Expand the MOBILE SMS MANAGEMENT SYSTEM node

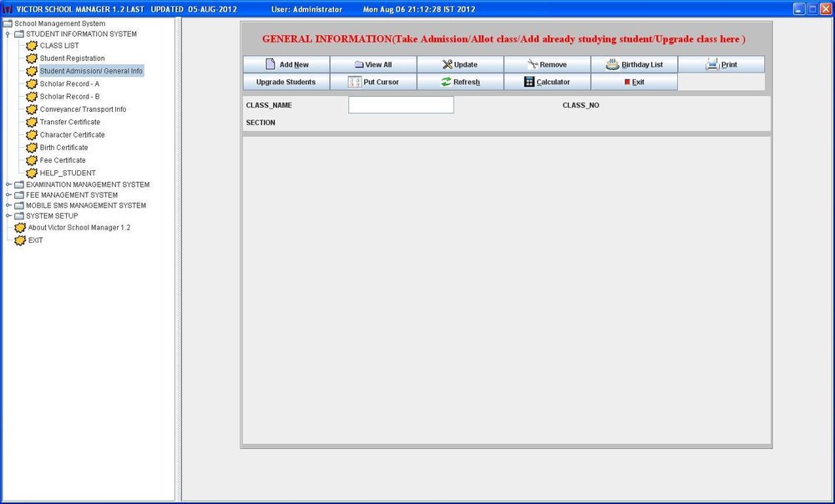click(x=8, y=205)
